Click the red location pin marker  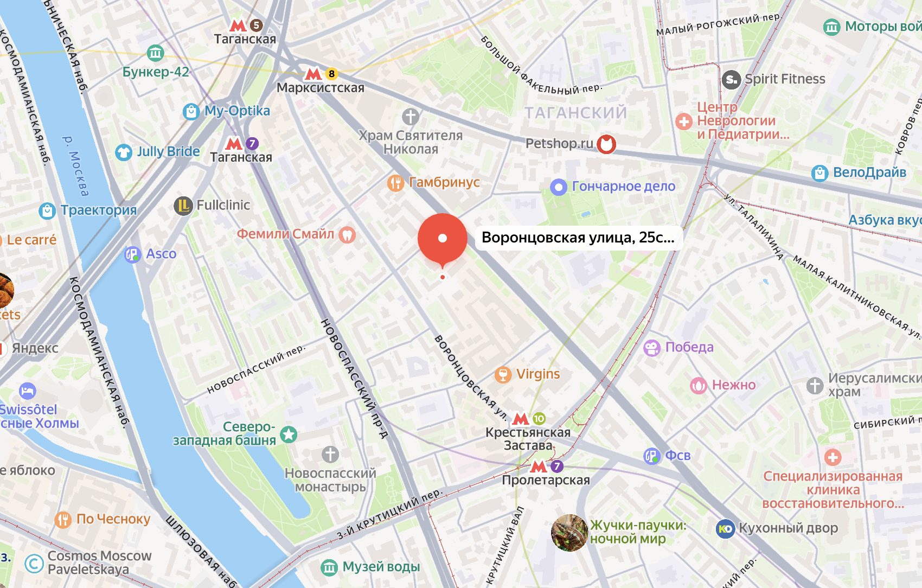click(x=443, y=239)
